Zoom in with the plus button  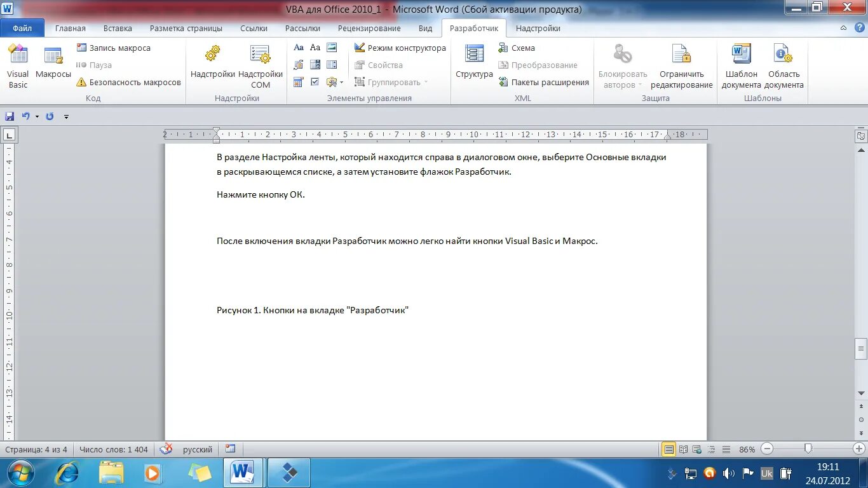860,449
